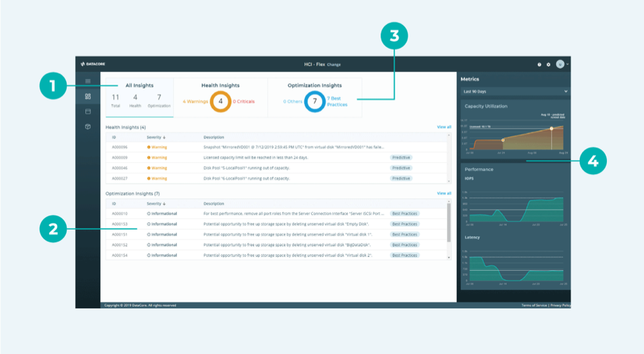The width and height of the screenshot is (644, 354).
Task: Open settings via the gear icon
Action: (548, 65)
